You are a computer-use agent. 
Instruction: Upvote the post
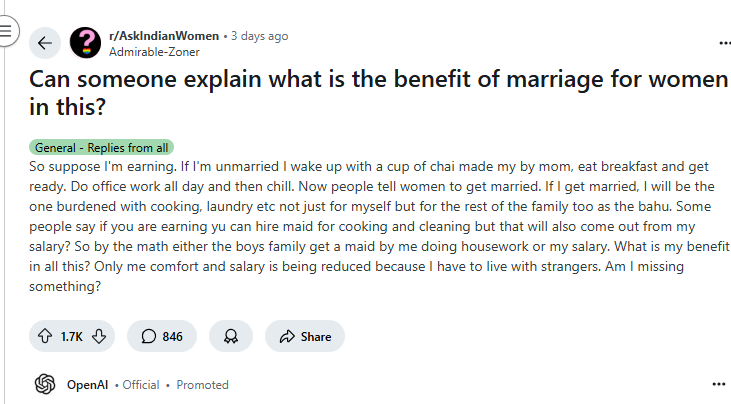click(45, 337)
